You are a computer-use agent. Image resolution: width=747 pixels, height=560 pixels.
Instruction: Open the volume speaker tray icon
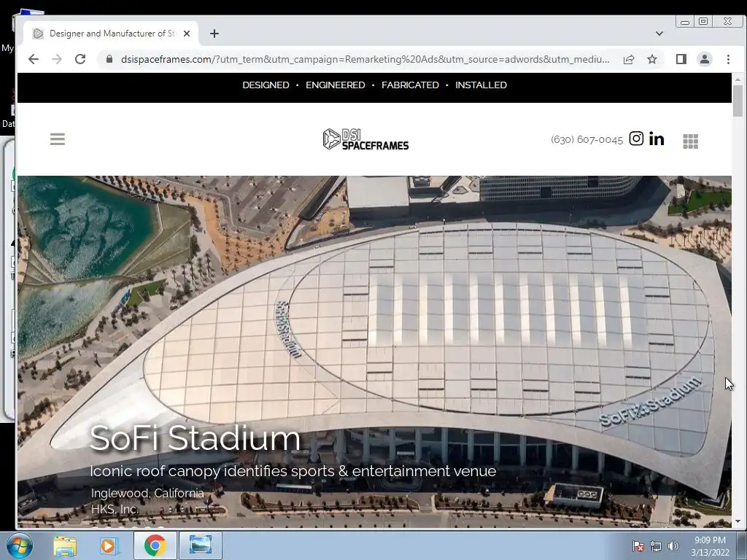tap(673, 547)
